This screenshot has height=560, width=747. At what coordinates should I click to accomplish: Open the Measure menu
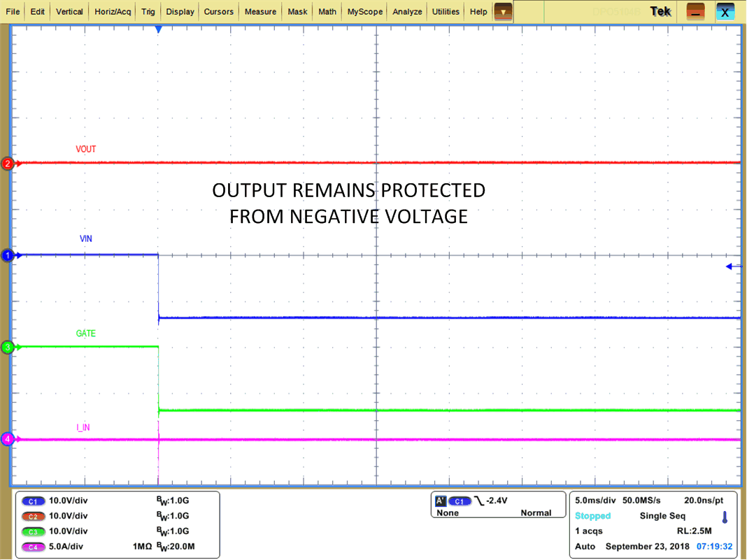260,12
